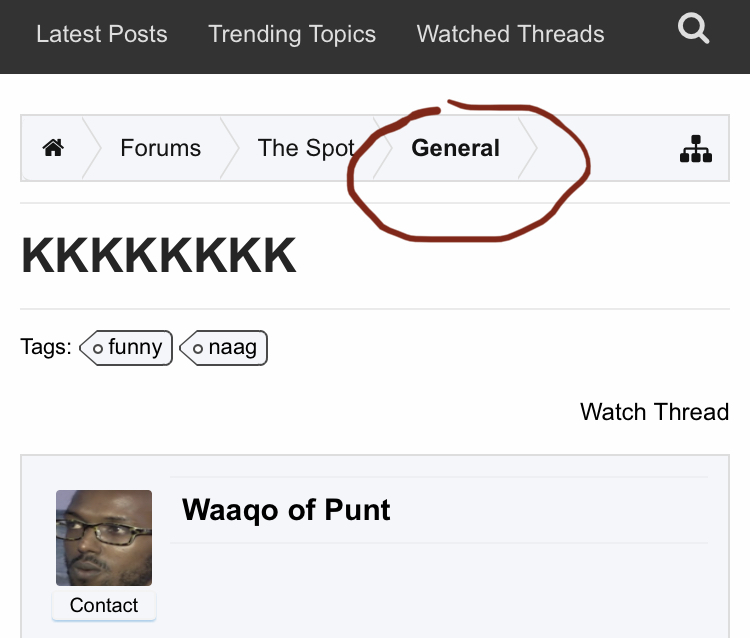Click the KKKKKKKK thread title
Image resolution: width=750 pixels, height=638 pixels.
pyautogui.click(x=159, y=256)
